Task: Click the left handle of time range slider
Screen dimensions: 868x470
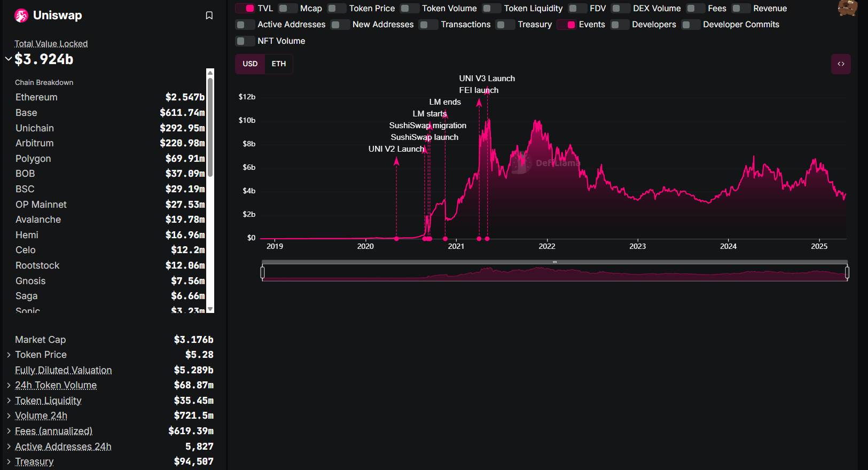Action: (262, 272)
